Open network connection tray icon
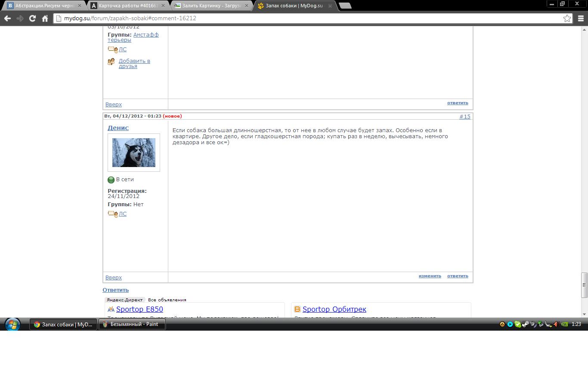Screen dimensions: 588x378 548,325
